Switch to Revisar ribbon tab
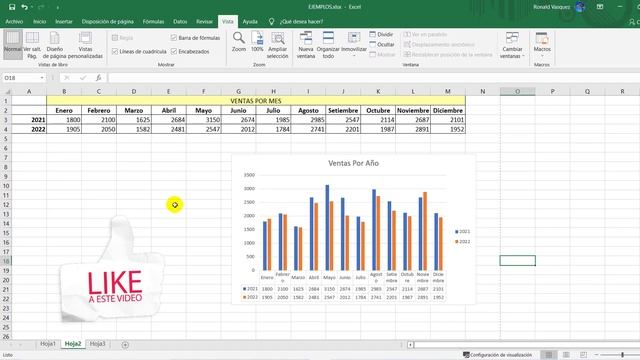640x360 pixels. [204, 22]
